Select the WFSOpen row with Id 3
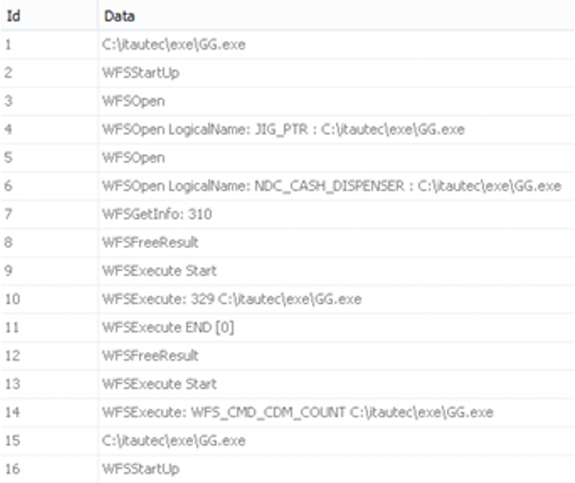 click(x=288, y=101)
